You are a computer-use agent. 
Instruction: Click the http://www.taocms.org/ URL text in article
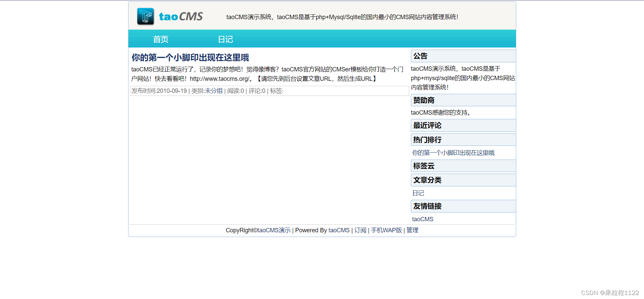click(220, 79)
